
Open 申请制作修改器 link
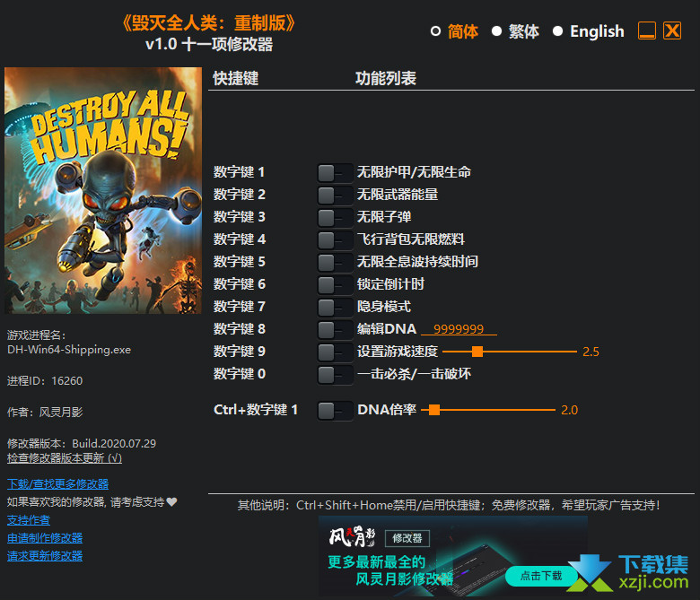point(45,538)
